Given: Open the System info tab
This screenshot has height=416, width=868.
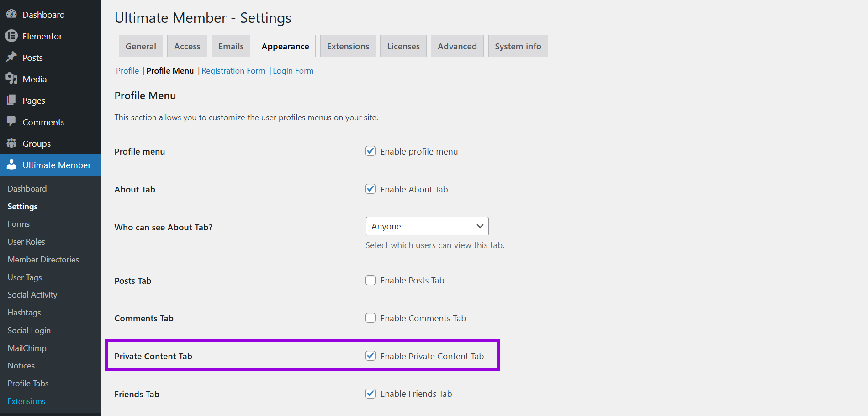Looking at the screenshot, I should 518,46.
